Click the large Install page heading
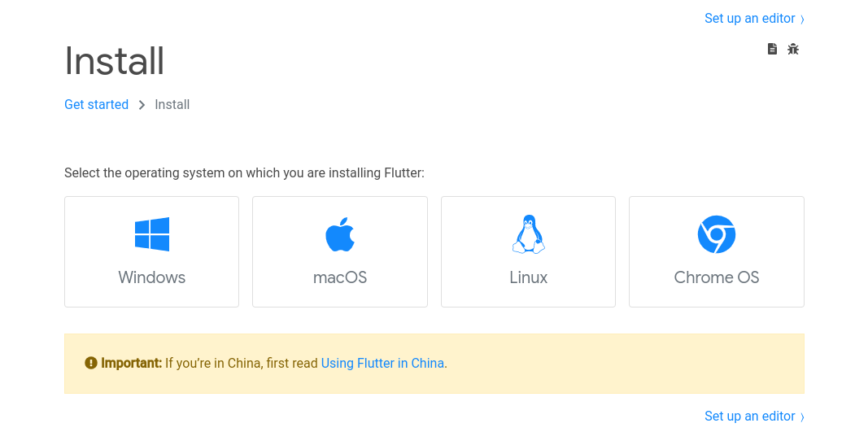 click(114, 61)
